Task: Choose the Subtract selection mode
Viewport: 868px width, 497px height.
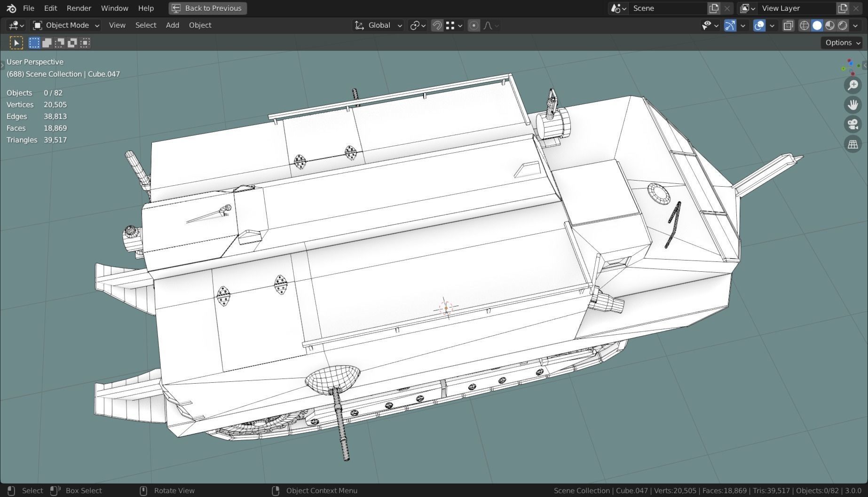Action: 60,43
